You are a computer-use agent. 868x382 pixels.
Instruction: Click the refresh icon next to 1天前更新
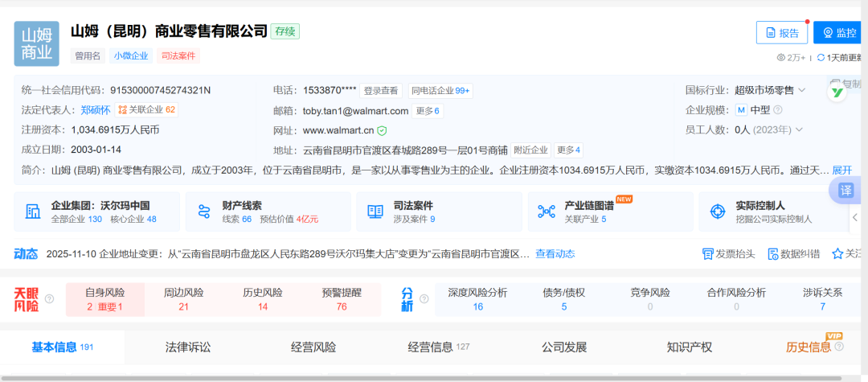click(821, 57)
